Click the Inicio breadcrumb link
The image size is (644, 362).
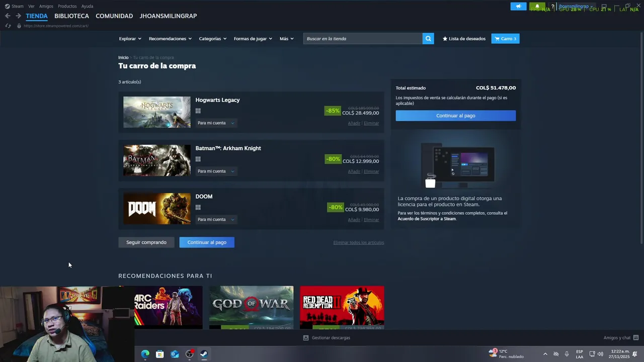tap(123, 57)
